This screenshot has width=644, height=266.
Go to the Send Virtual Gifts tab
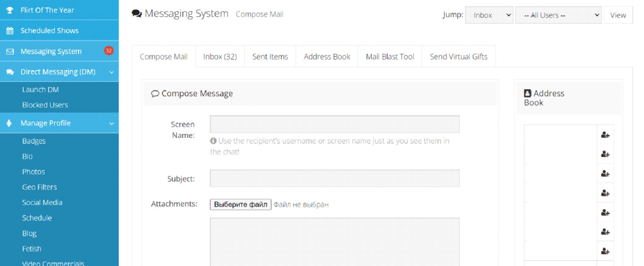pos(459,57)
